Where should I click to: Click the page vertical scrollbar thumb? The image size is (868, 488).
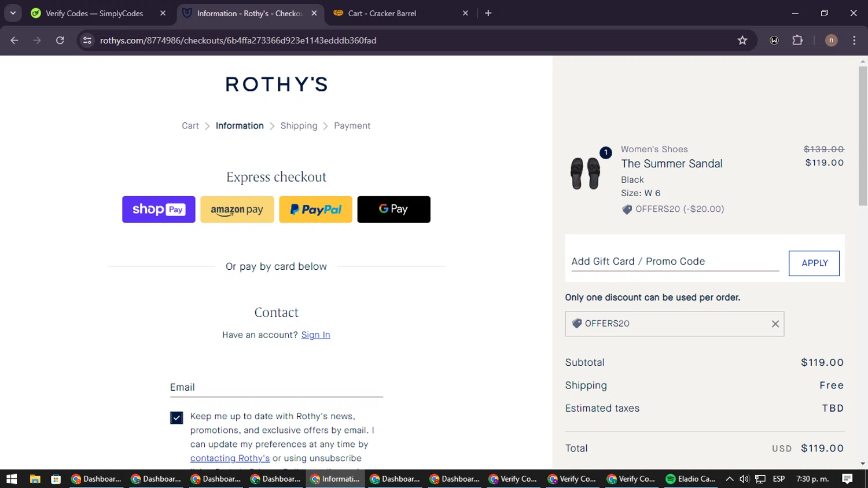tap(863, 136)
